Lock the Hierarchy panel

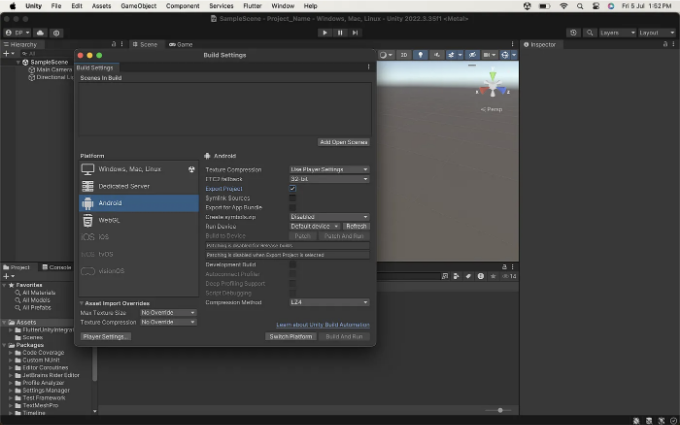click(x=114, y=44)
